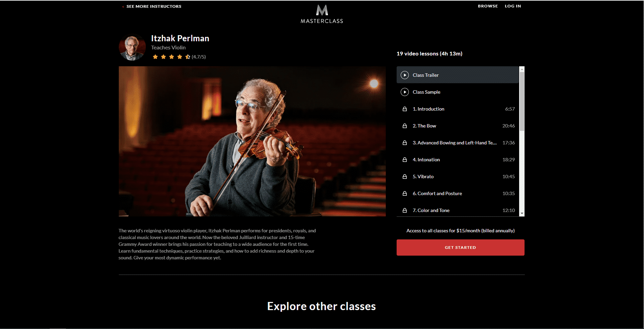Open lesson 2. The Bow

(458, 126)
